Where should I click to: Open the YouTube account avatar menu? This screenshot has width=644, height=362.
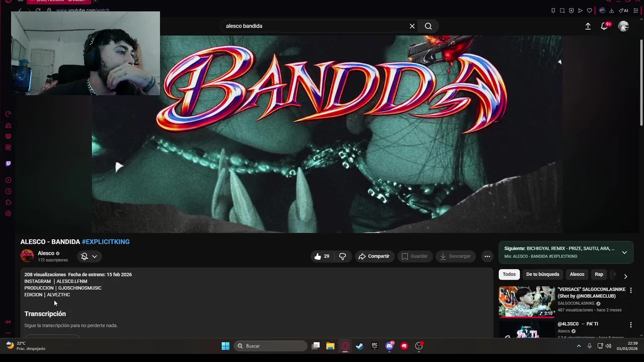click(623, 26)
